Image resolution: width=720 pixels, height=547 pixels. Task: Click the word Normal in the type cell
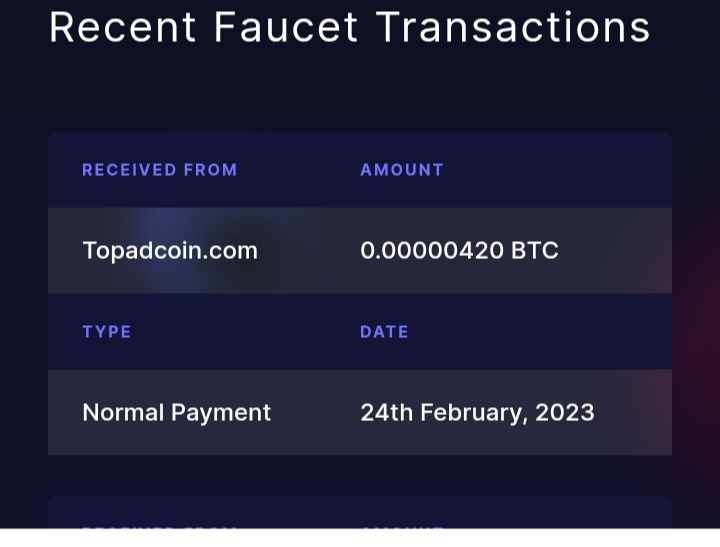pos(123,412)
